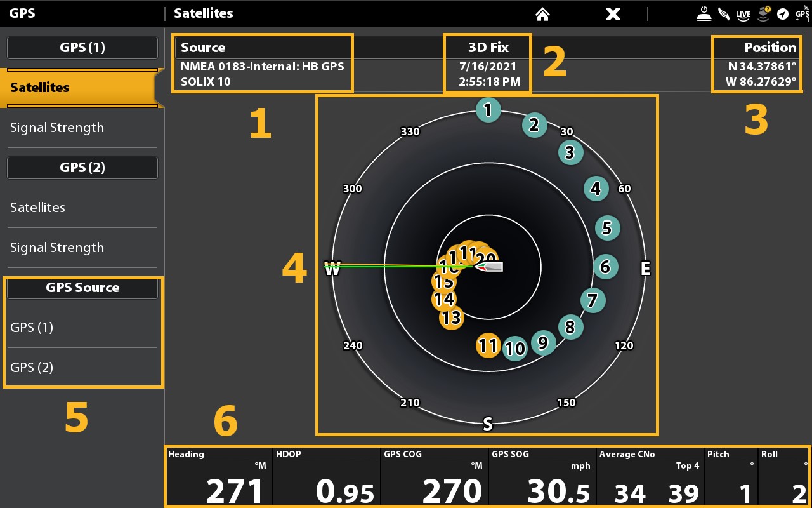Open Satellites under GPS (2)

click(x=82, y=208)
